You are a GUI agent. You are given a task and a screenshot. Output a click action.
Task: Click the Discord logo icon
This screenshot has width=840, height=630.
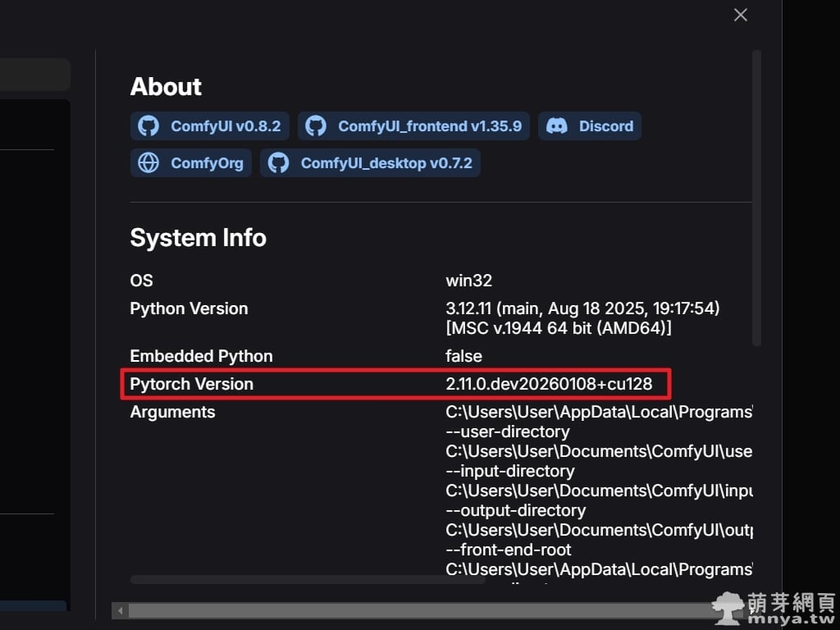click(x=557, y=126)
